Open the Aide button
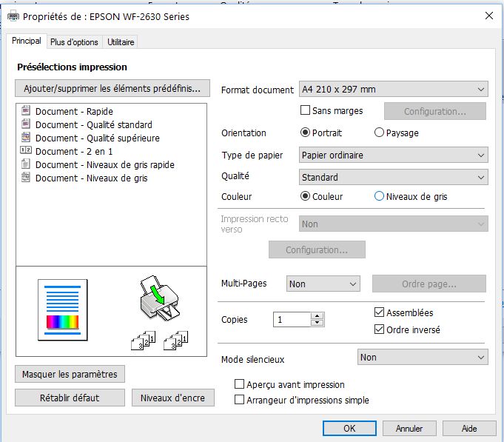 (469, 429)
